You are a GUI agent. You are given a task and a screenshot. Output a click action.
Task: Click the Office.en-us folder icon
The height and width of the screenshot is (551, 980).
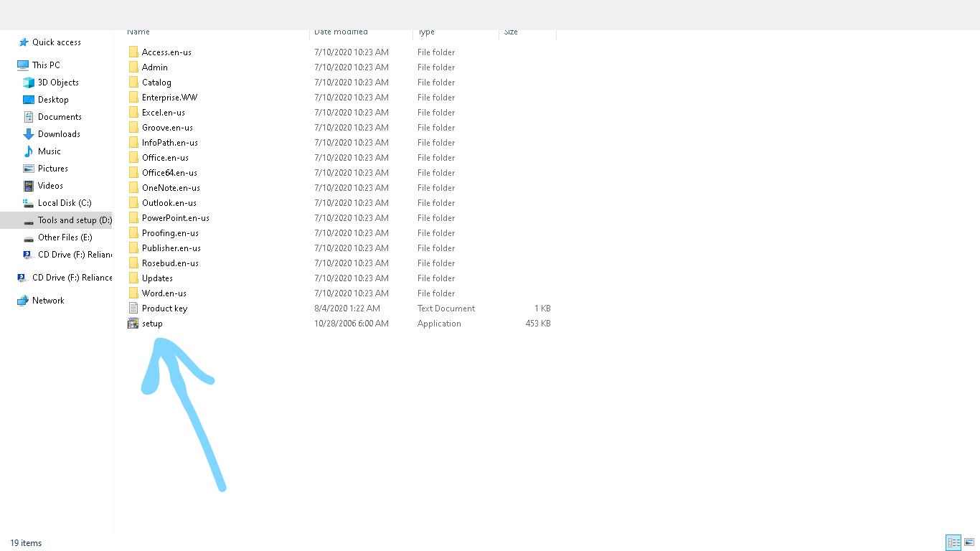133,158
